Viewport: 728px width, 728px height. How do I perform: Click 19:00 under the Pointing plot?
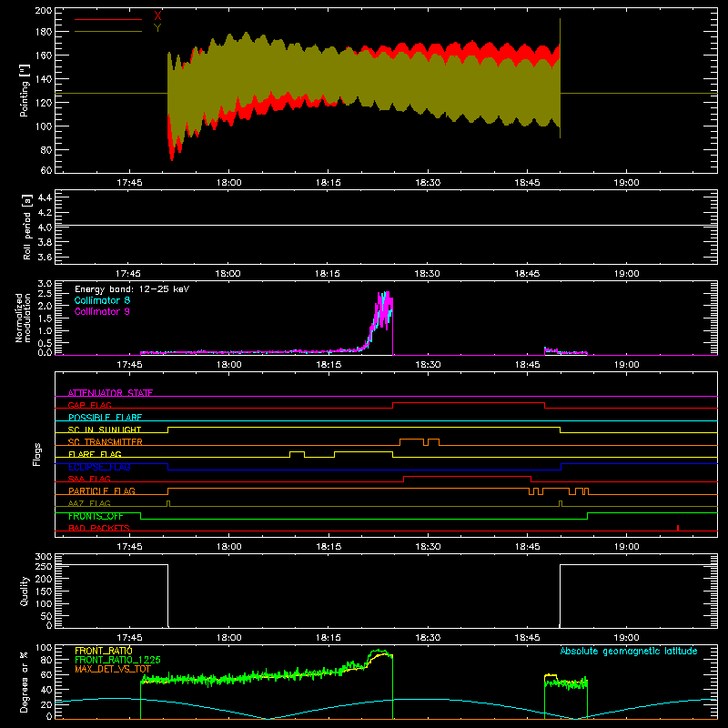626,183
